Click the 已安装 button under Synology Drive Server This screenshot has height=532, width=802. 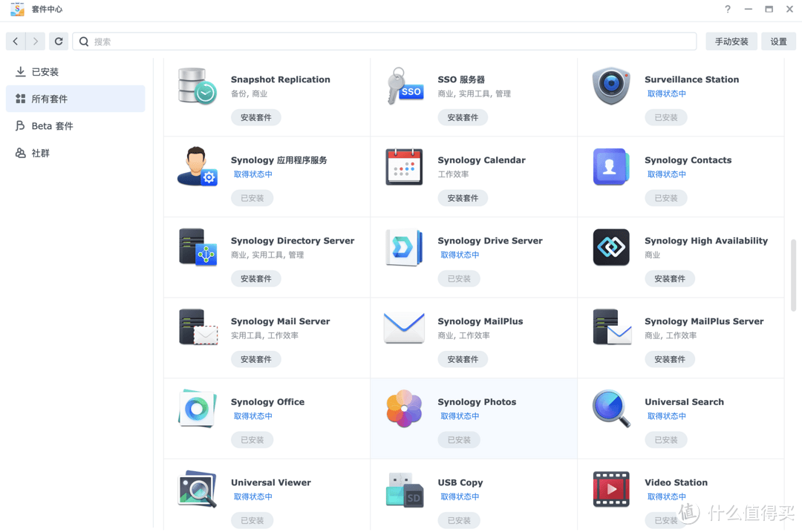pyautogui.click(x=459, y=279)
